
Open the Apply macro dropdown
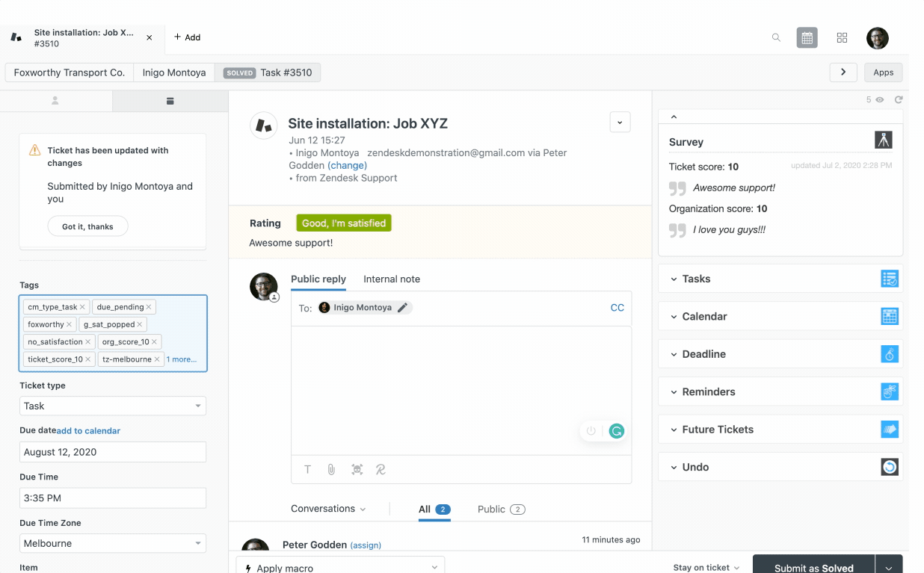tap(341, 566)
